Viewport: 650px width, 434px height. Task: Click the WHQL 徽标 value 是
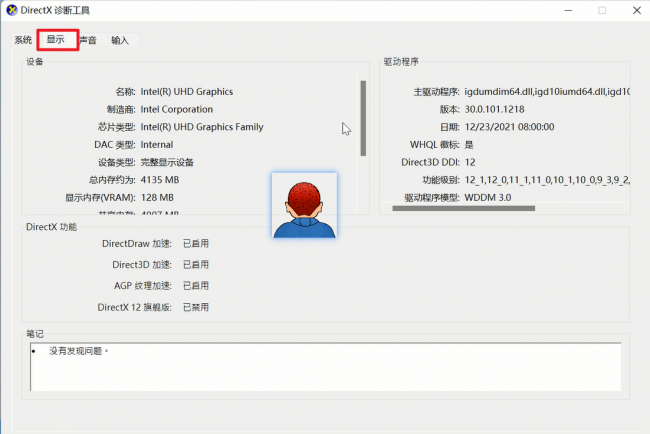(x=469, y=145)
